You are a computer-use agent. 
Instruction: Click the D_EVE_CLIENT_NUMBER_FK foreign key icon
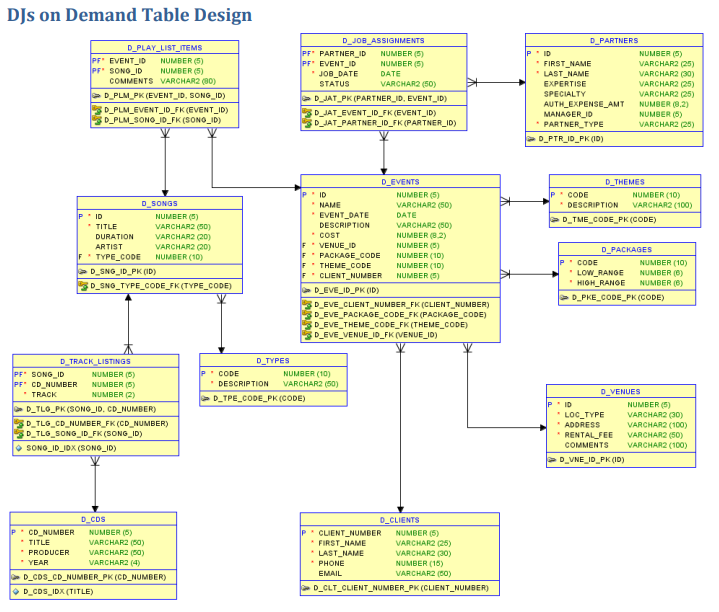pos(307,304)
